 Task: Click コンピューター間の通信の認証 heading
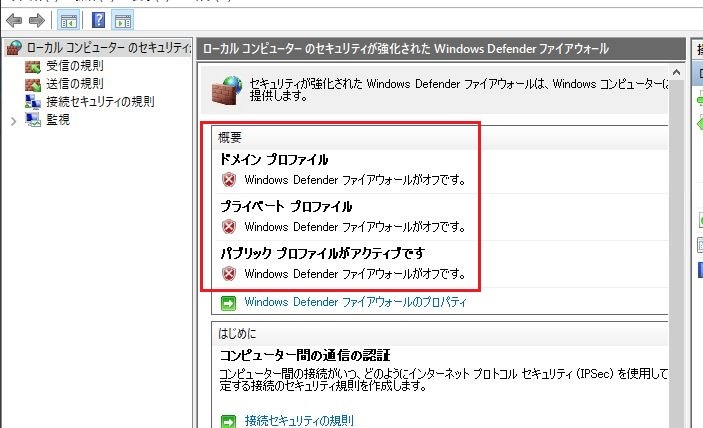(305, 355)
